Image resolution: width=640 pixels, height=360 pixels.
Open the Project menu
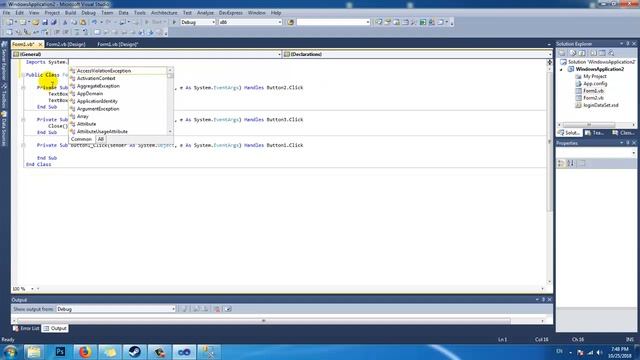[x=52, y=13]
